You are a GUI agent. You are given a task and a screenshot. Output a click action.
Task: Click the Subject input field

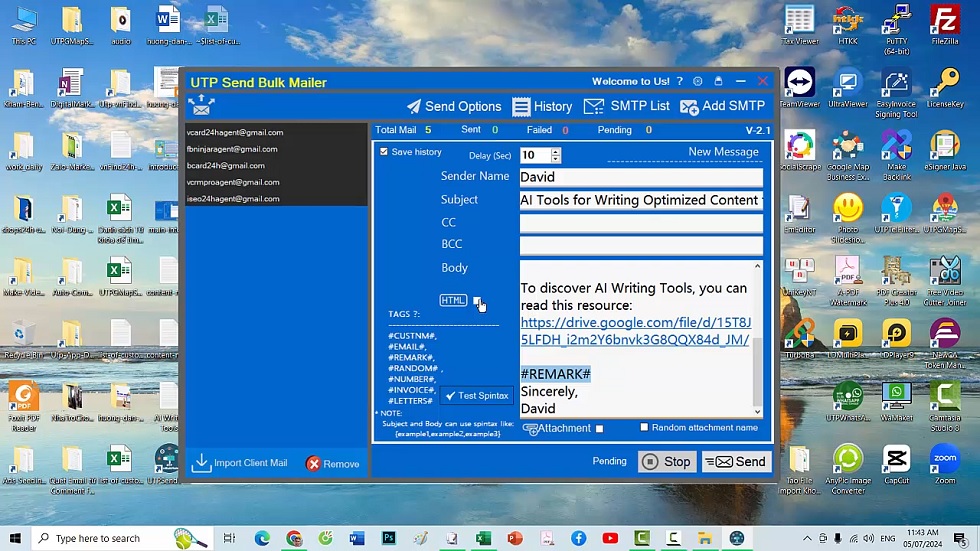tap(640, 200)
